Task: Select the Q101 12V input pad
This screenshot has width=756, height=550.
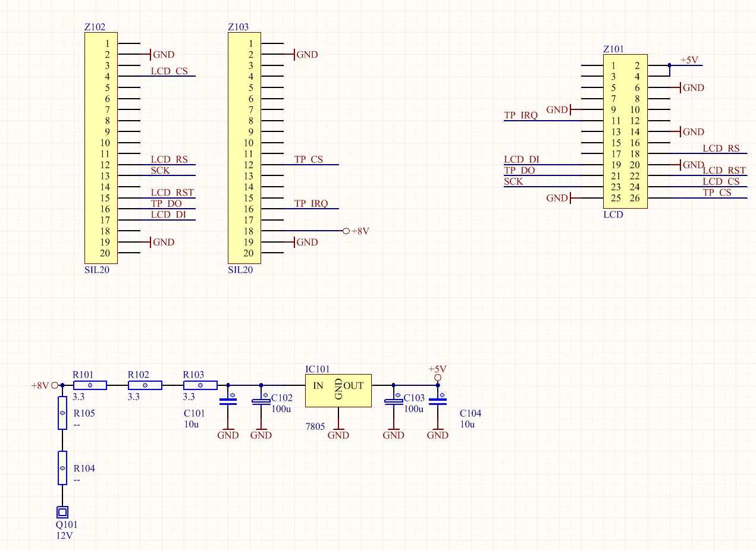Action: click(x=62, y=511)
